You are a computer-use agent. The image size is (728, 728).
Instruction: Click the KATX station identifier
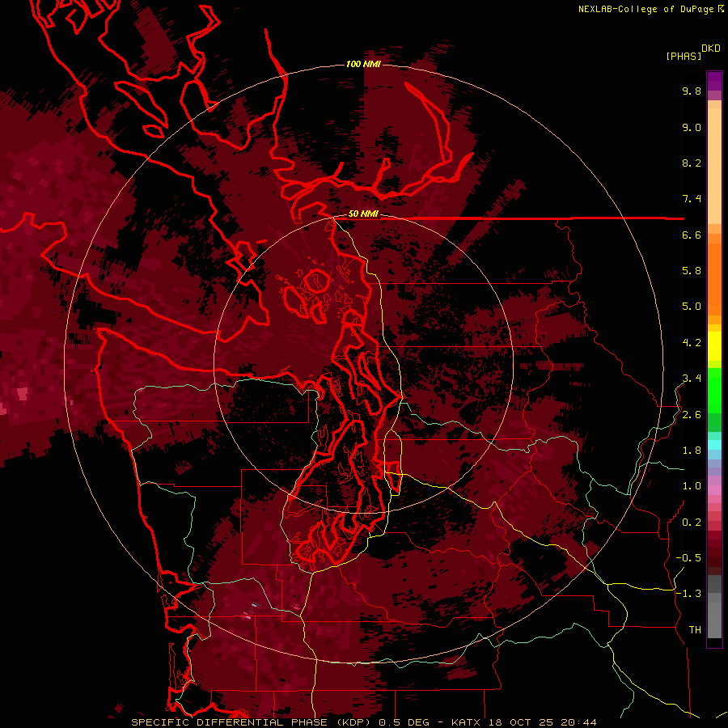coord(467,722)
